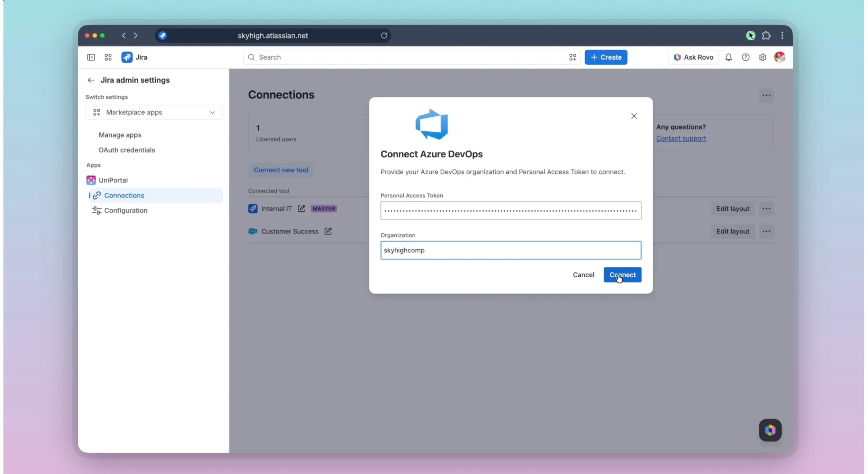
Task: Click Connect new tool button
Action: (x=281, y=170)
